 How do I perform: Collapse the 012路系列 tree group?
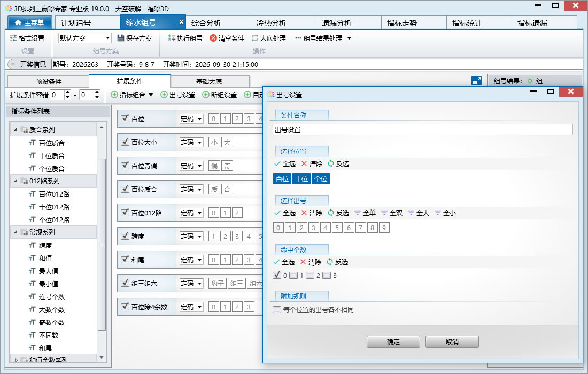coord(16,181)
